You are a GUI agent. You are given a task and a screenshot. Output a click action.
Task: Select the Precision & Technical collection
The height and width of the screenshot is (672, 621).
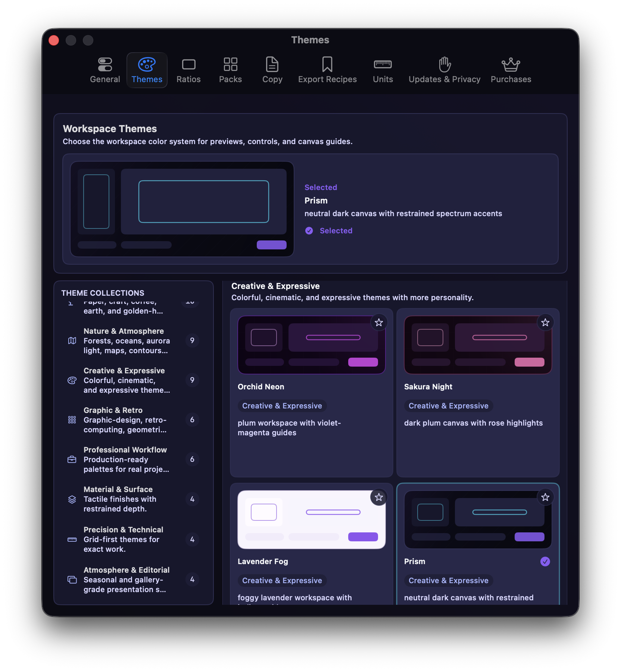point(134,539)
